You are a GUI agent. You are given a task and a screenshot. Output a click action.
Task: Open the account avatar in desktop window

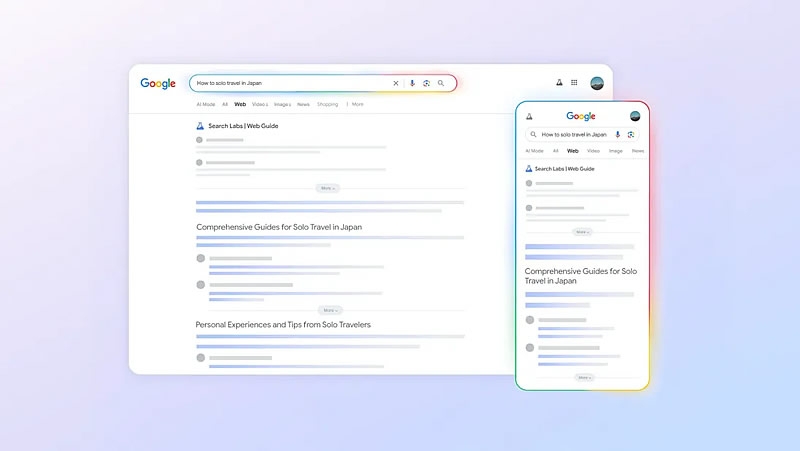(597, 83)
